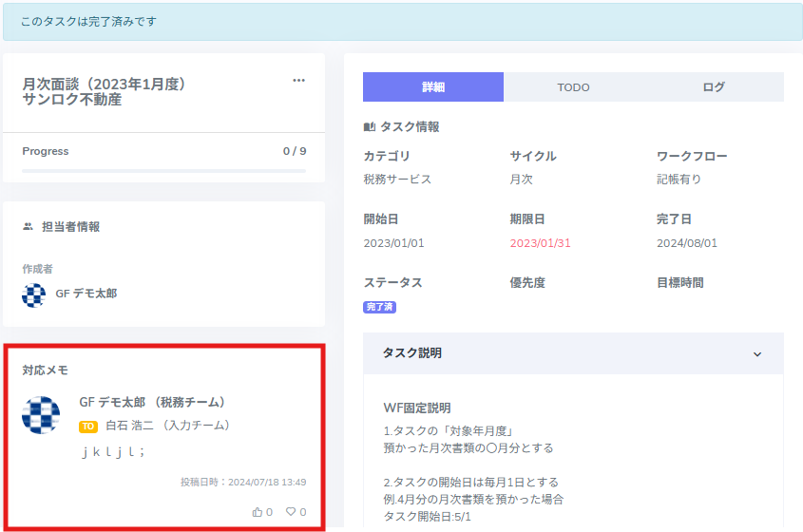Click the このタスクは完了済みです notice banner
803x532 pixels.
pyautogui.click(x=401, y=21)
